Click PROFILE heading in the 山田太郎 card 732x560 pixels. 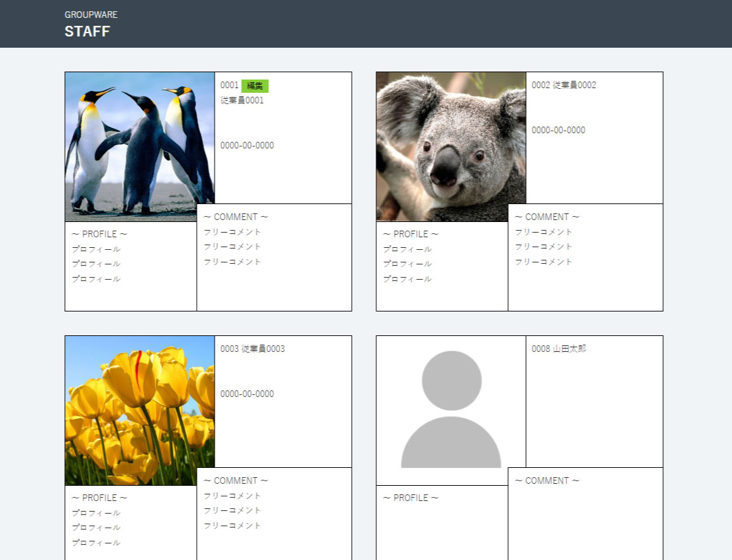(411, 498)
